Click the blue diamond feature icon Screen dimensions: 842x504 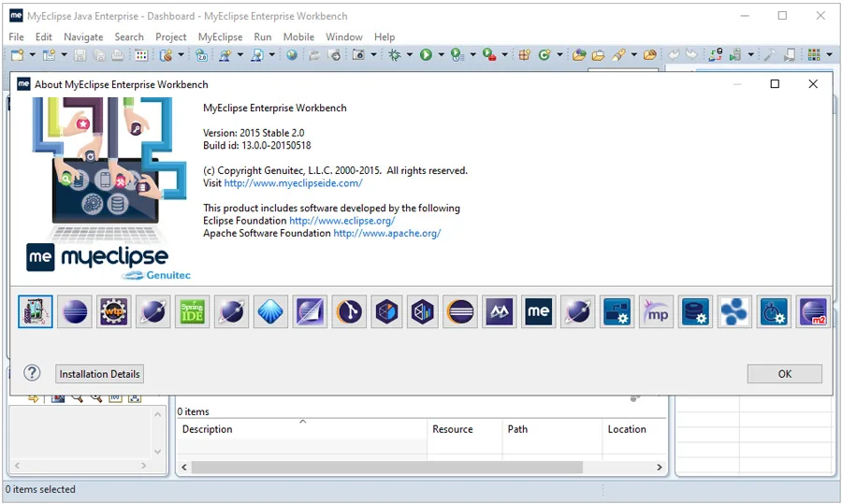click(270, 311)
